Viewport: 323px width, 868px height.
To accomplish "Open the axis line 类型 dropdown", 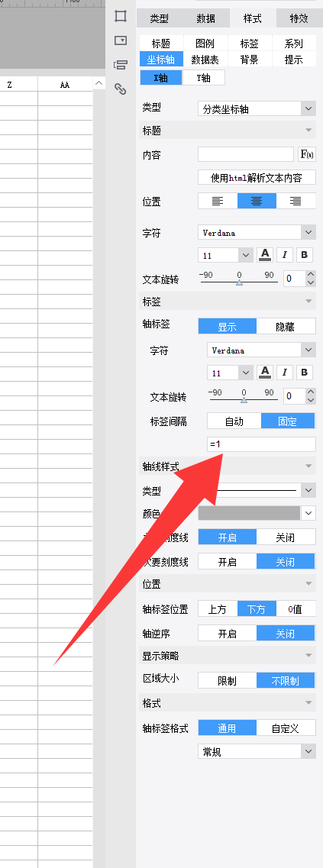I will [x=257, y=490].
